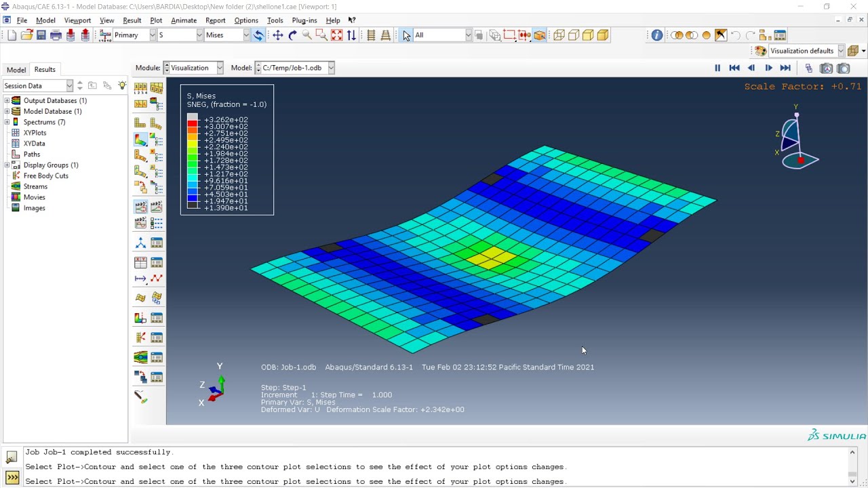The image size is (868, 488).
Task: Step to previous animation frame
Action: pyautogui.click(x=751, y=68)
